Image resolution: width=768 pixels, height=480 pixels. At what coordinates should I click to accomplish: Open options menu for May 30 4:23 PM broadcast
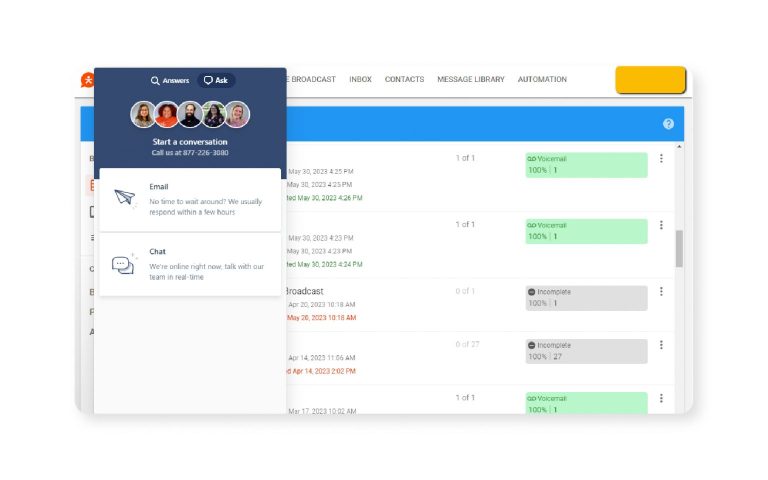pyautogui.click(x=661, y=225)
